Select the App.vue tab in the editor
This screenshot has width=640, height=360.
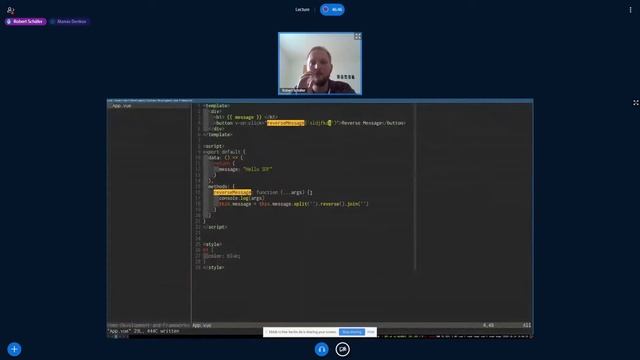coord(122,106)
